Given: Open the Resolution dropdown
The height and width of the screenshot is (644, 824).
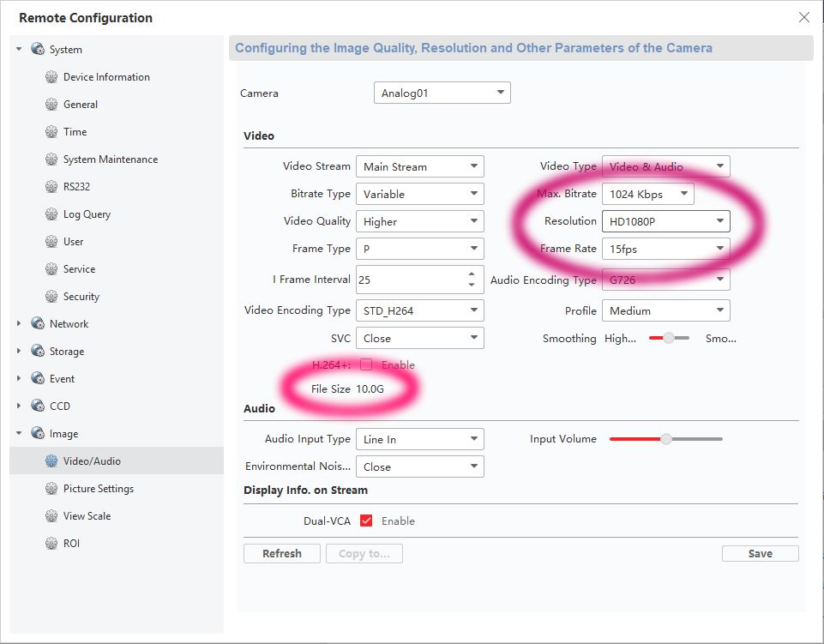Looking at the screenshot, I should 665,221.
